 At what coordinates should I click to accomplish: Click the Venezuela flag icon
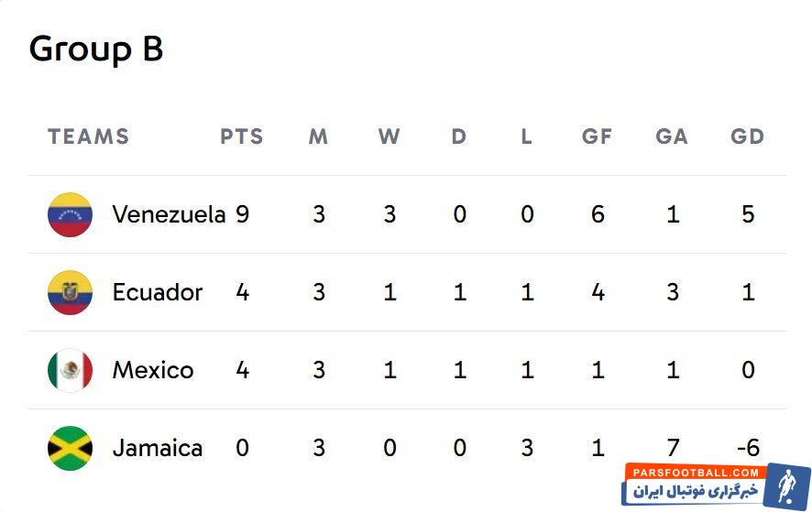tap(70, 215)
